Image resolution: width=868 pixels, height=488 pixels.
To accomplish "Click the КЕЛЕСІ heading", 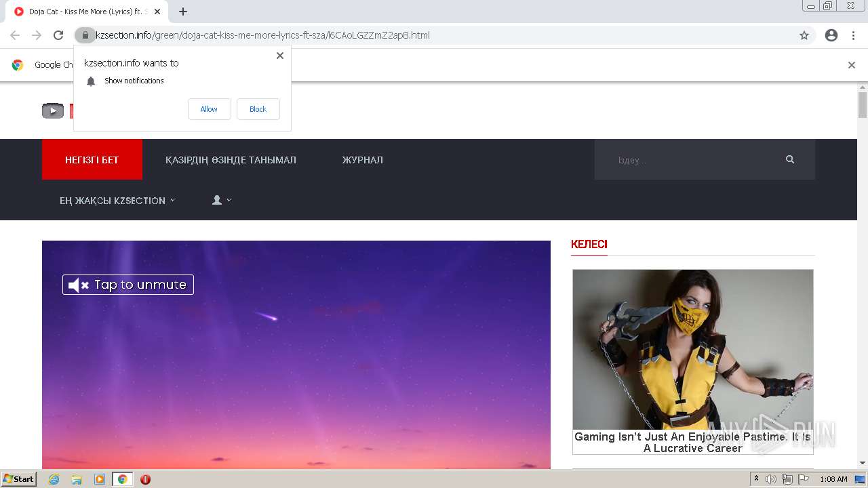I will [589, 245].
